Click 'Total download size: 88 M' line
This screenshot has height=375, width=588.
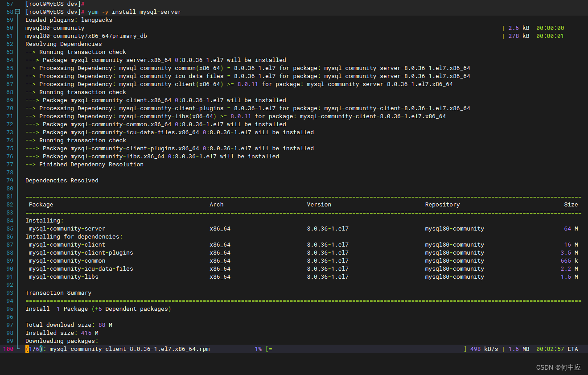pyautogui.click(x=69, y=325)
